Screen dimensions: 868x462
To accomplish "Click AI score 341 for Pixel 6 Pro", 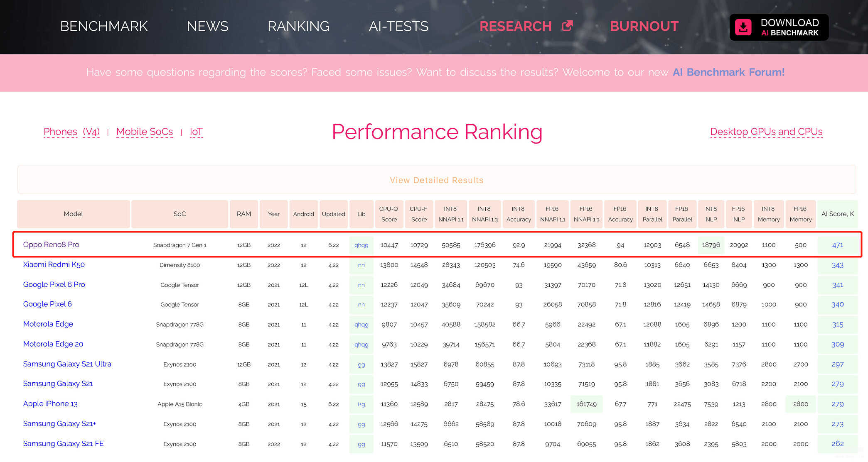I will [838, 285].
